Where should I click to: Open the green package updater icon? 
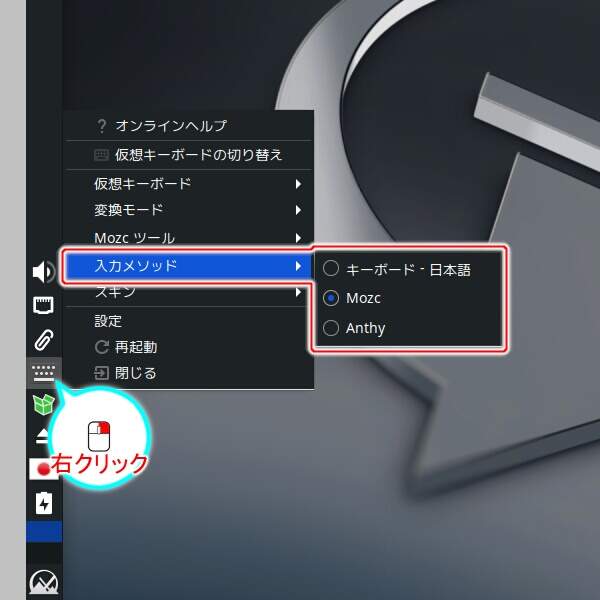(x=44, y=404)
